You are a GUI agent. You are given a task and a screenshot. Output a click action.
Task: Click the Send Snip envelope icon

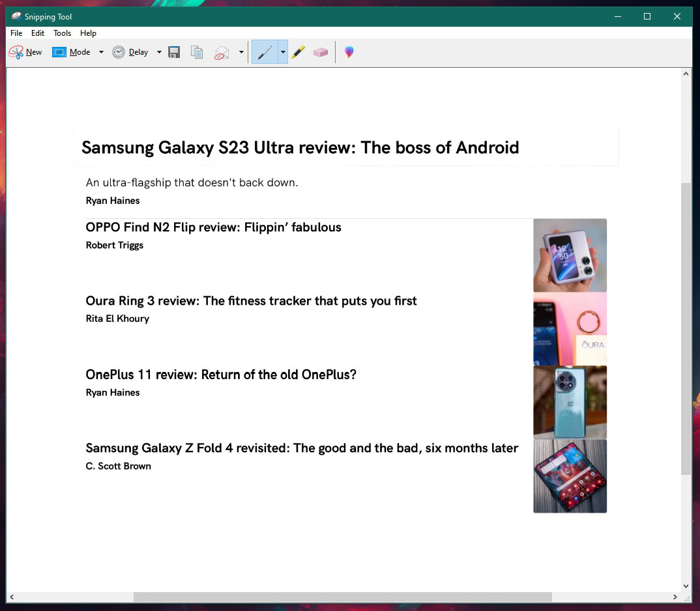point(222,52)
